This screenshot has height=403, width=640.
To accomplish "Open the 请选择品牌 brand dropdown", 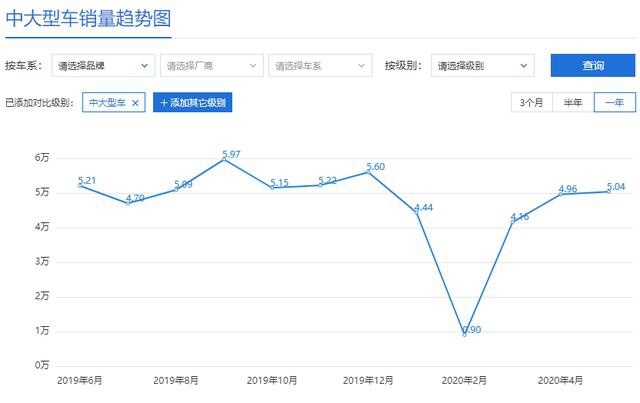I will pyautogui.click(x=103, y=65).
